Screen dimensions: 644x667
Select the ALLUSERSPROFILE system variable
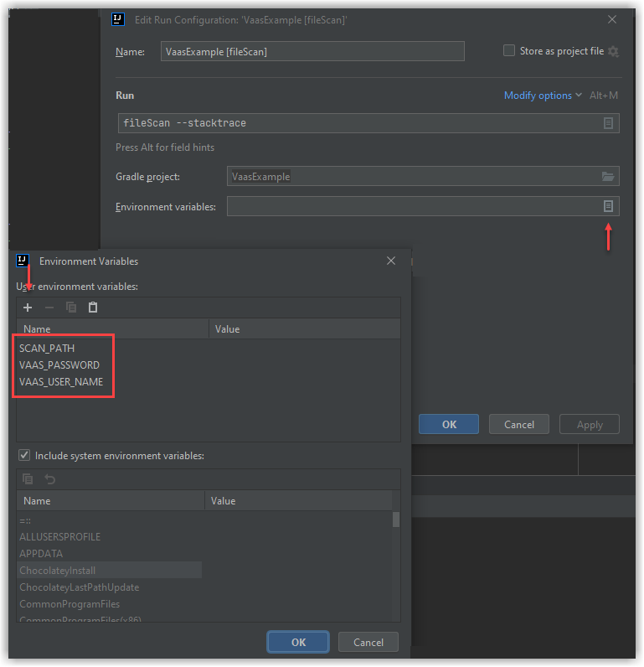click(204, 537)
